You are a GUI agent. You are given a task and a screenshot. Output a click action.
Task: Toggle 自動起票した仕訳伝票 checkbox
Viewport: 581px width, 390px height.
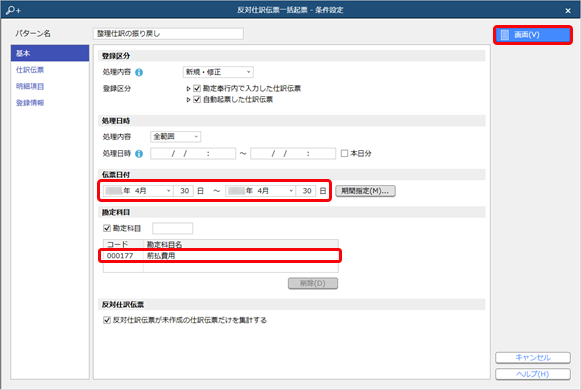pos(197,99)
